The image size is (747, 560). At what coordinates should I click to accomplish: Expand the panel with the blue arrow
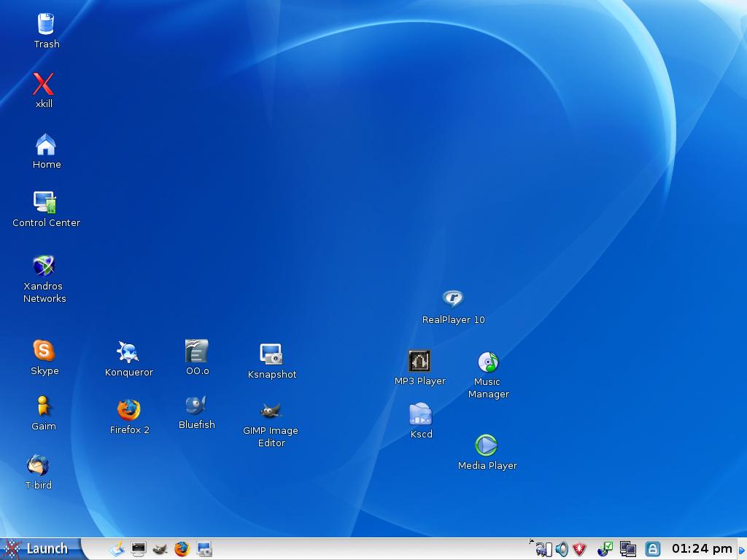(x=742, y=550)
